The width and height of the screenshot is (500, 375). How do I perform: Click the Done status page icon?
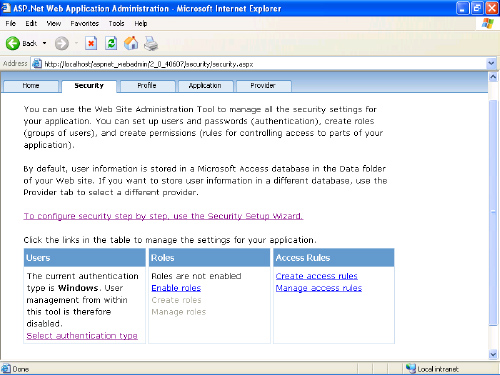coord(6,369)
